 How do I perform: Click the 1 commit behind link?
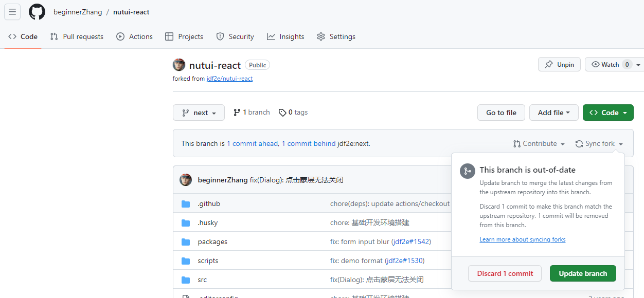[309, 144]
